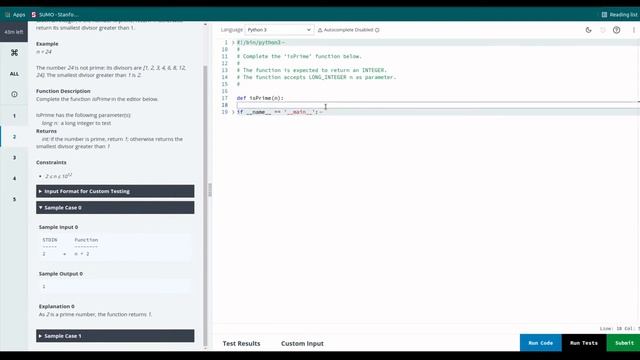Switch to the Test Results tab

click(x=241, y=343)
